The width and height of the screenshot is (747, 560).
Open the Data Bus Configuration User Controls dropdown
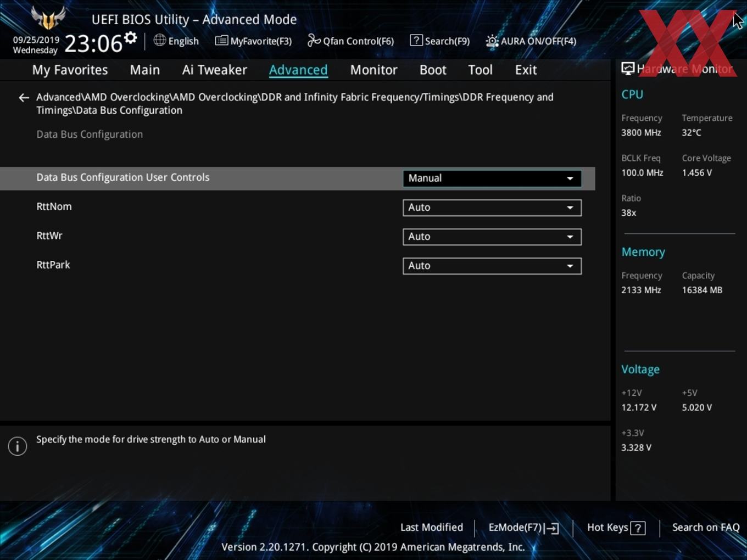[x=492, y=178]
